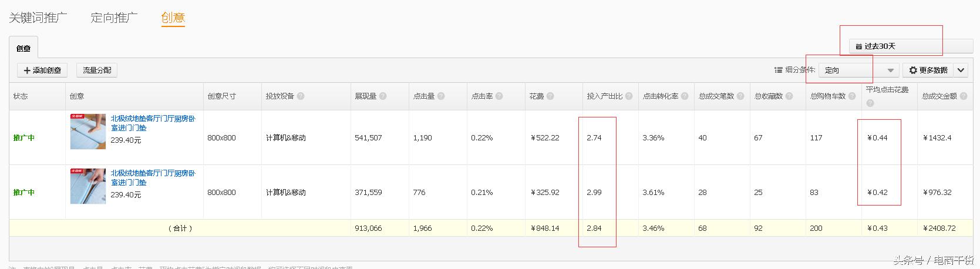Screen dimensions: 980x269
Task: Open the 过去30天 date range picker
Action: pos(910,46)
